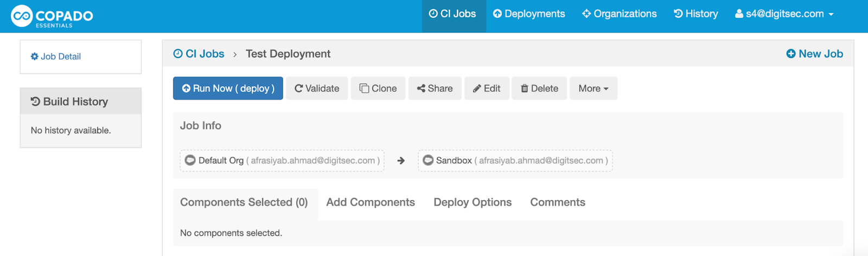Click the Job Info heading

click(x=201, y=125)
